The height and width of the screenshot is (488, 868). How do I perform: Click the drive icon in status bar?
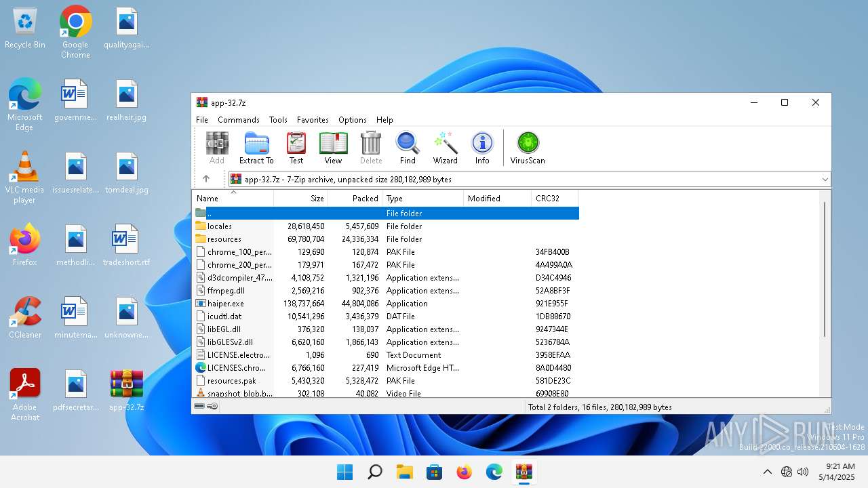coord(199,407)
